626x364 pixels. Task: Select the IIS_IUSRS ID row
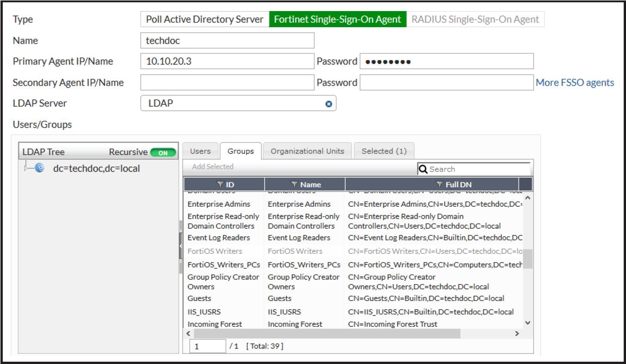[204, 312]
